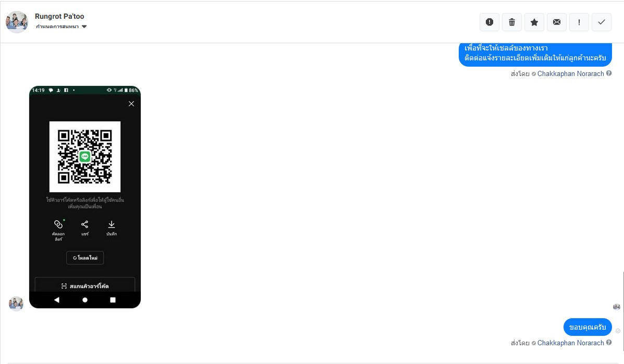Flag conversation with the plain exclamation mark icon
The width and height of the screenshot is (624, 364).
point(579,22)
